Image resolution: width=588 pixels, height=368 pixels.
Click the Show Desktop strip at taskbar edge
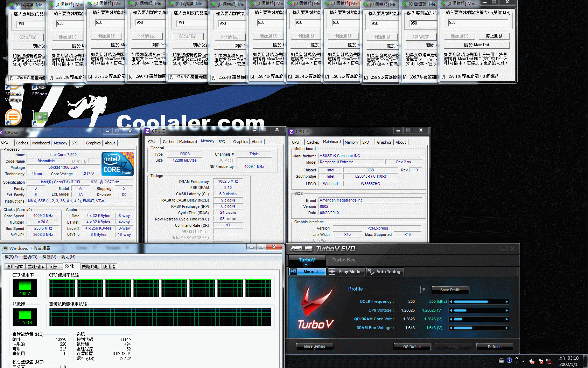586,361
